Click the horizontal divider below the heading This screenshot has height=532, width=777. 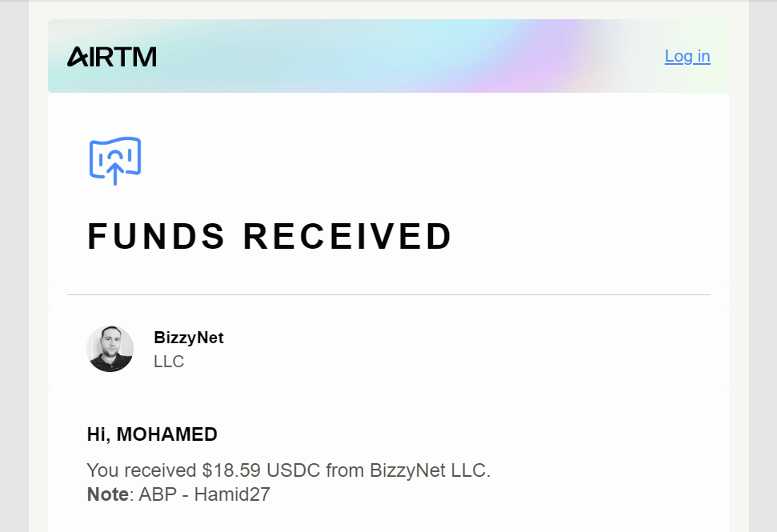[x=389, y=294]
